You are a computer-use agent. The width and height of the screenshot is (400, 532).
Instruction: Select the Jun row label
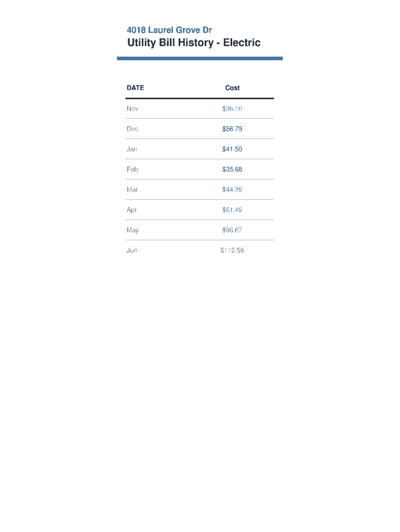(132, 250)
